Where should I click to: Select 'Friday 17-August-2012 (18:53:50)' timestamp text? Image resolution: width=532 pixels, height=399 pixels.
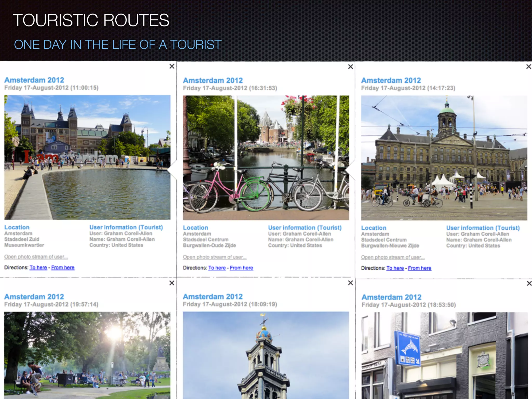409,305
